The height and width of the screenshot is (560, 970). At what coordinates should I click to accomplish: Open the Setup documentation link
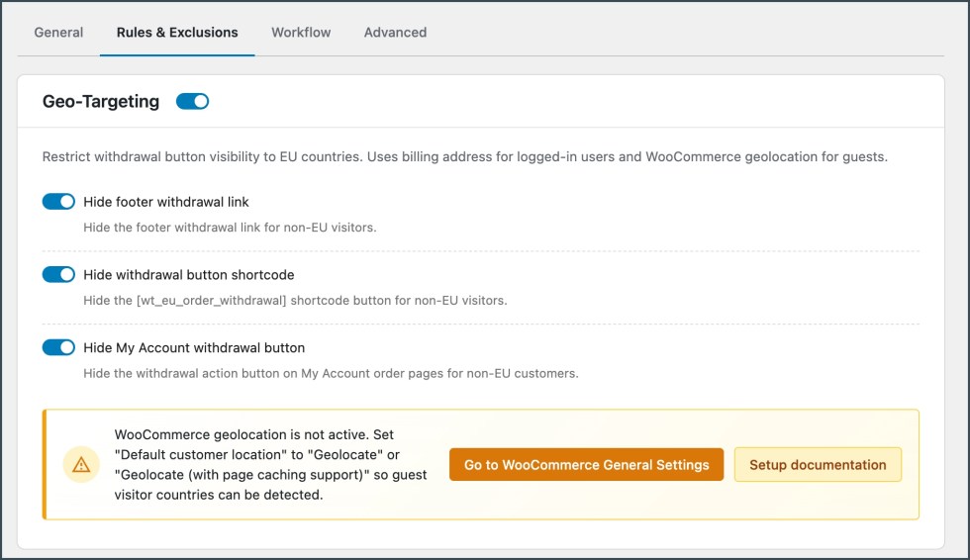click(818, 465)
